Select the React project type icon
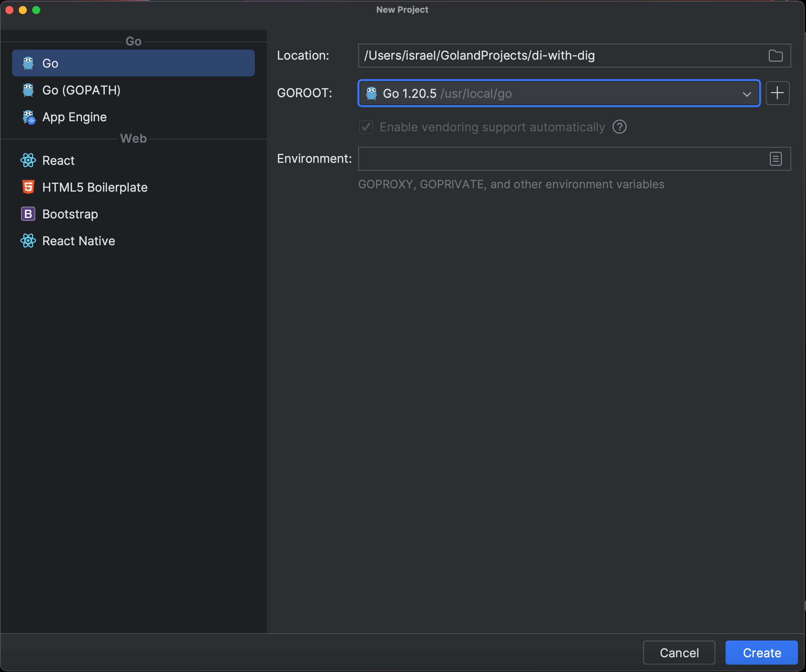This screenshot has height=672, width=806. (28, 160)
